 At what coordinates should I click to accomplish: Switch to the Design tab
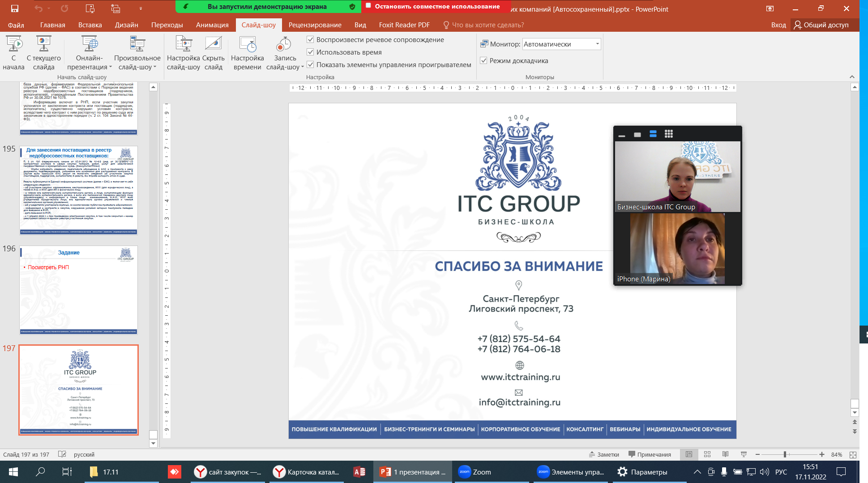pos(127,25)
